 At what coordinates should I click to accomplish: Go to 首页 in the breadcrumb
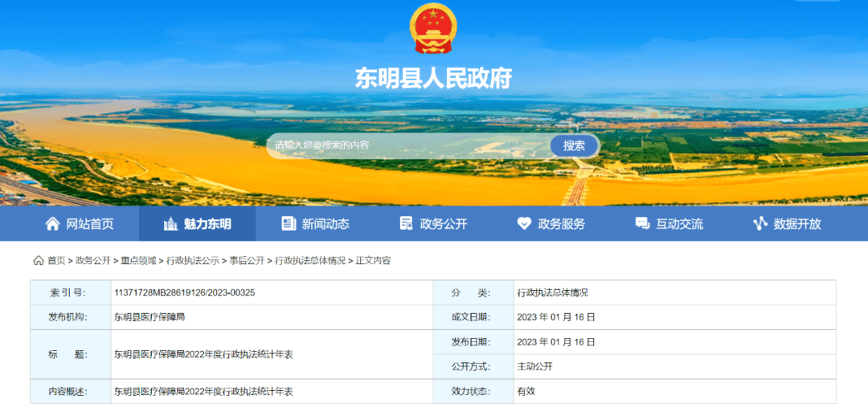(56, 260)
